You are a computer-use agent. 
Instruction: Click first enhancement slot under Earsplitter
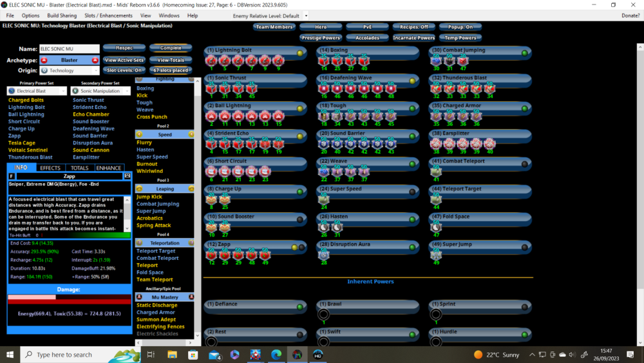[x=436, y=144]
